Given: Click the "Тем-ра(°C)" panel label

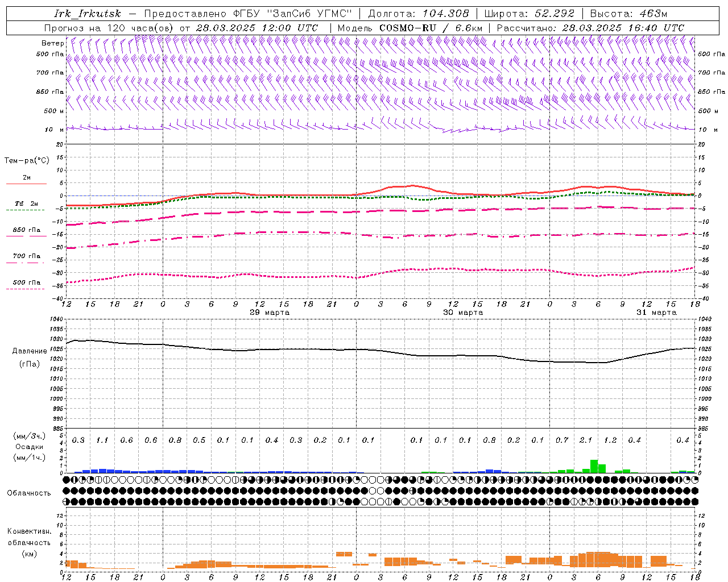Looking at the screenshot, I should 27,161.
